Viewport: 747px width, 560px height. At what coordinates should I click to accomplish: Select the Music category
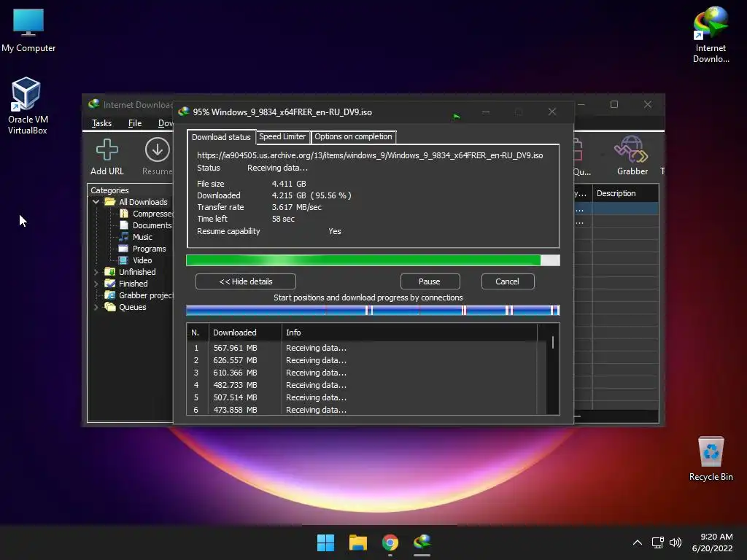coord(142,237)
